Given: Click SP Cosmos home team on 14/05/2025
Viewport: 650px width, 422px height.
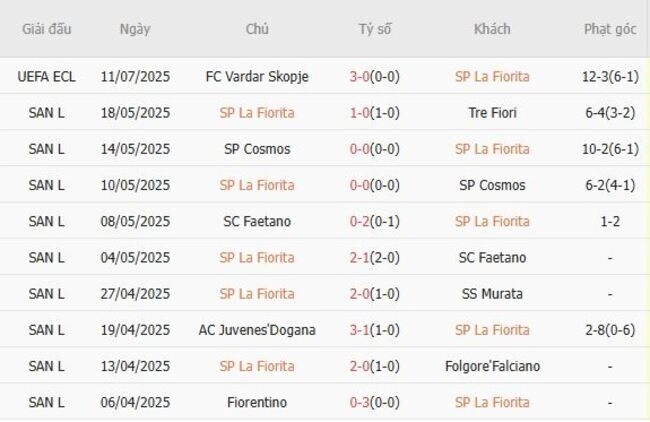Looking at the screenshot, I should (257, 149).
